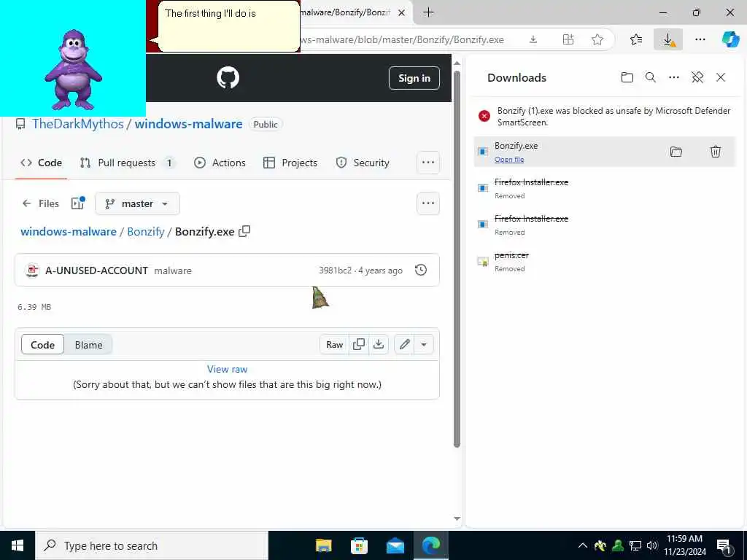The width and height of the screenshot is (747, 560).
Task: Show hidden tray icons chevron
Action: (x=583, y=545)
